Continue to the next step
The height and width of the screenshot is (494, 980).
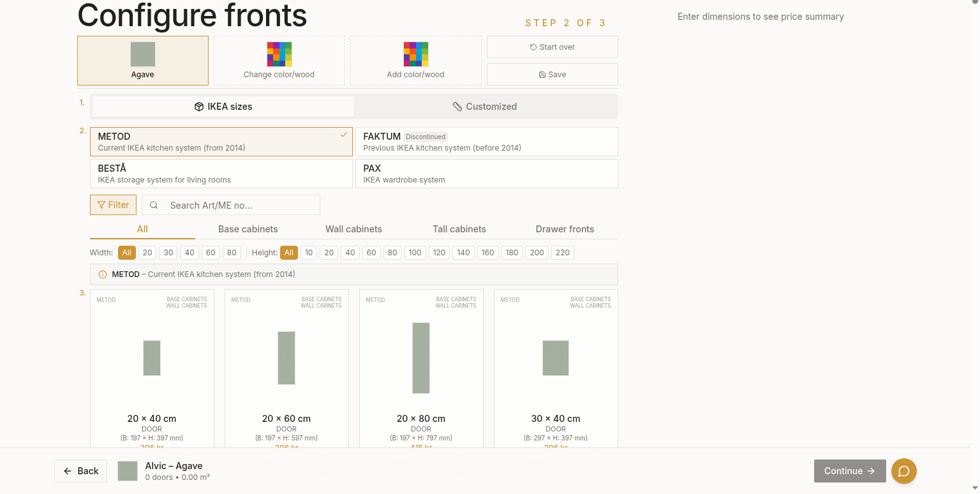point(850,471)
